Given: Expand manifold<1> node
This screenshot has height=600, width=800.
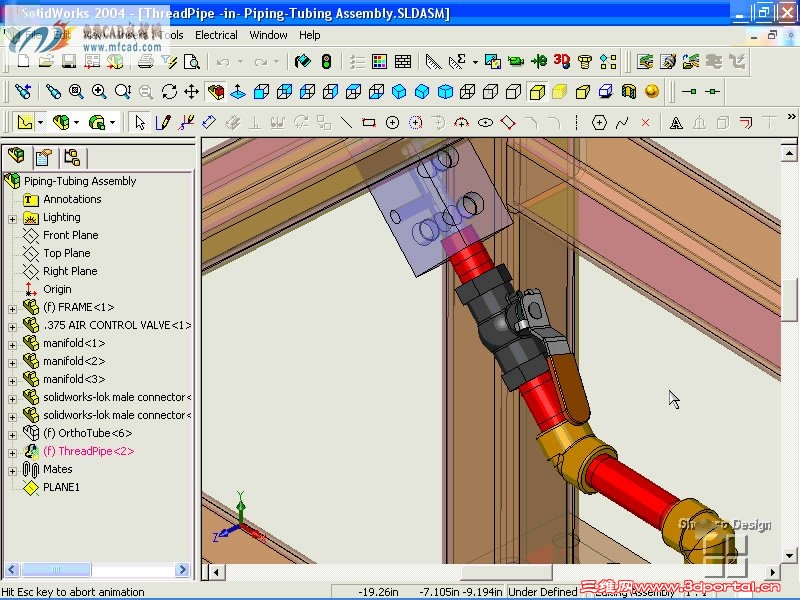Looking at the screenshot, I should pyautogui.click(x=12, y=345).
